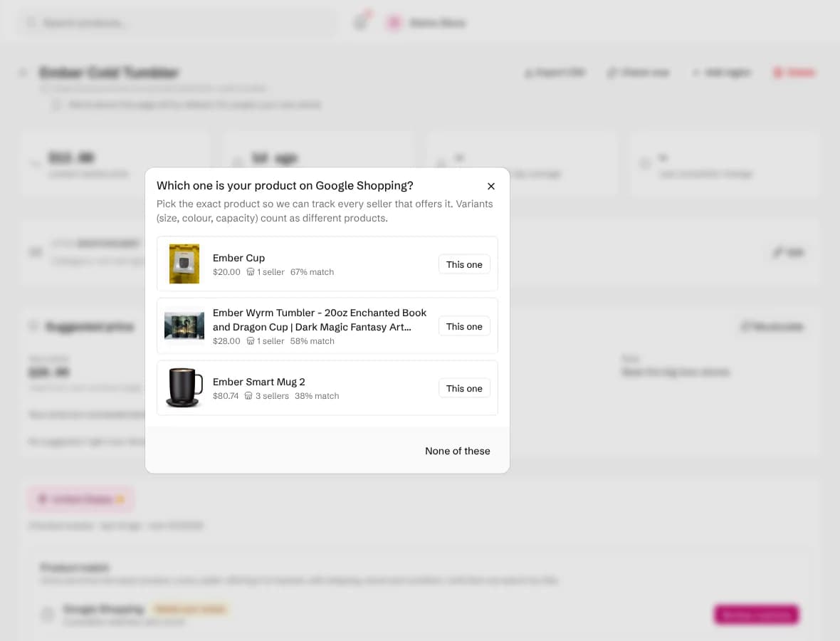840x641 pixels.
Task: Click the 'Ember Smart Mug 2' product title
Action: click(258, 382)
